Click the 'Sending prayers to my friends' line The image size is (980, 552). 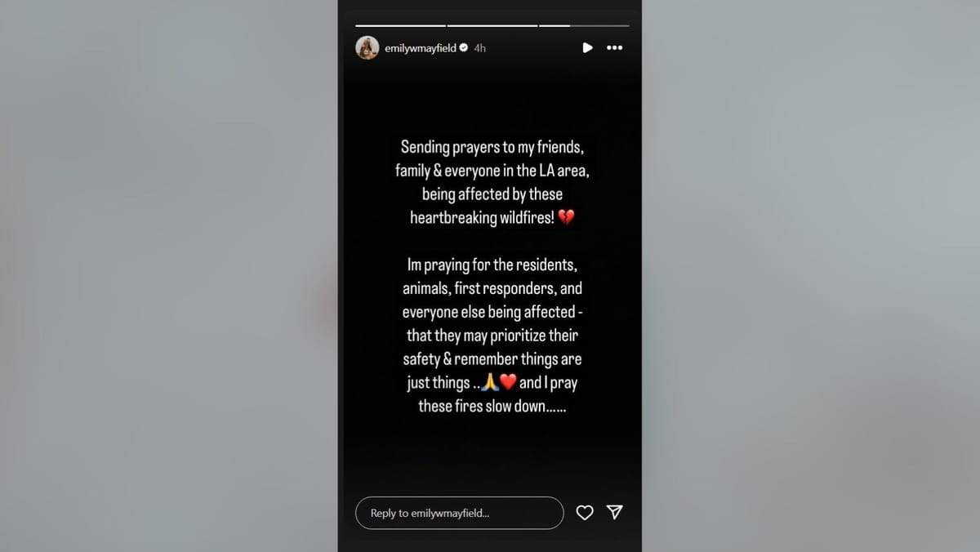pyautogui.click(x=492, y=148)
